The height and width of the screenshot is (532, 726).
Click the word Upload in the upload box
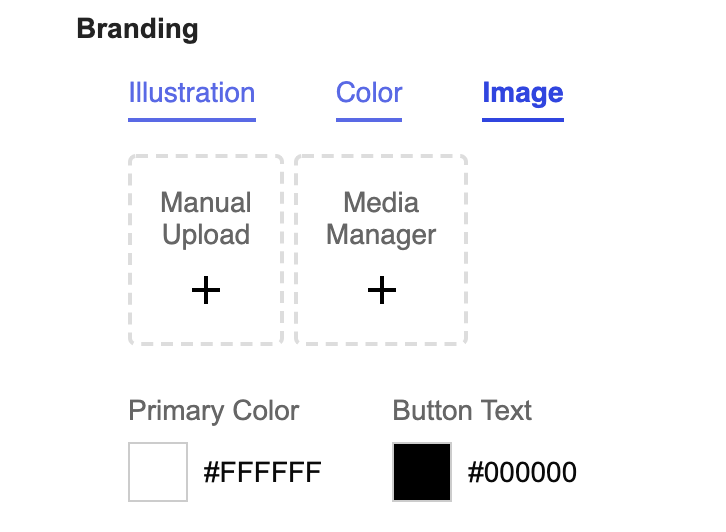click(x=206, y=235)
